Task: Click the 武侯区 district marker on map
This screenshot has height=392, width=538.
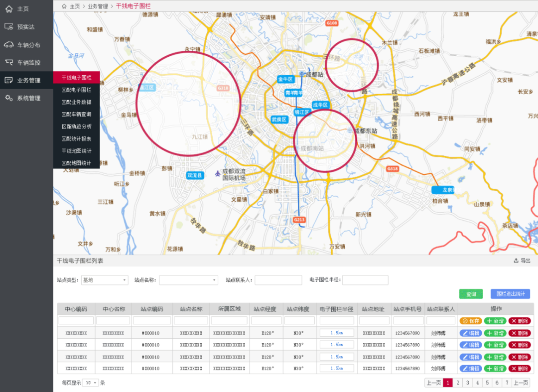Action: coord(279,120)
